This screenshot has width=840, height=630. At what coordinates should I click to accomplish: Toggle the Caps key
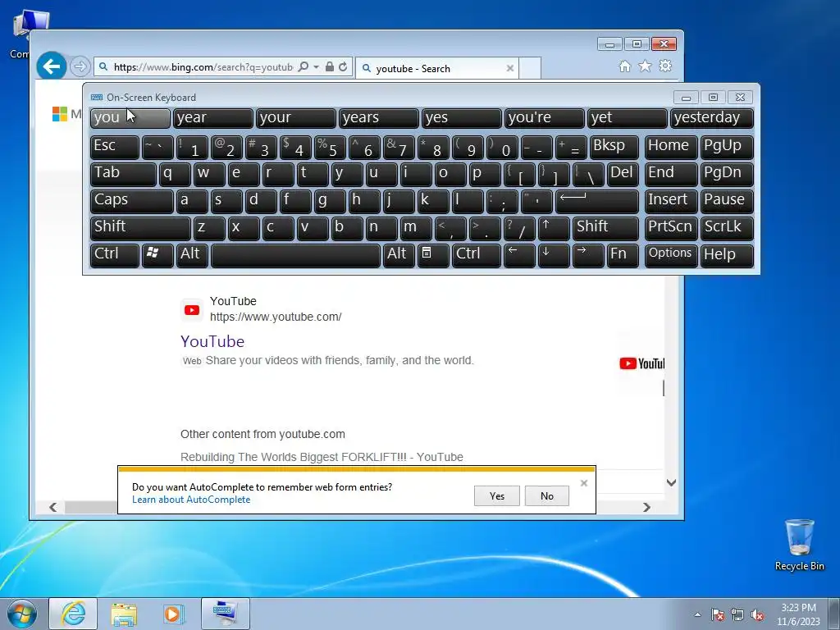[132, 201]
